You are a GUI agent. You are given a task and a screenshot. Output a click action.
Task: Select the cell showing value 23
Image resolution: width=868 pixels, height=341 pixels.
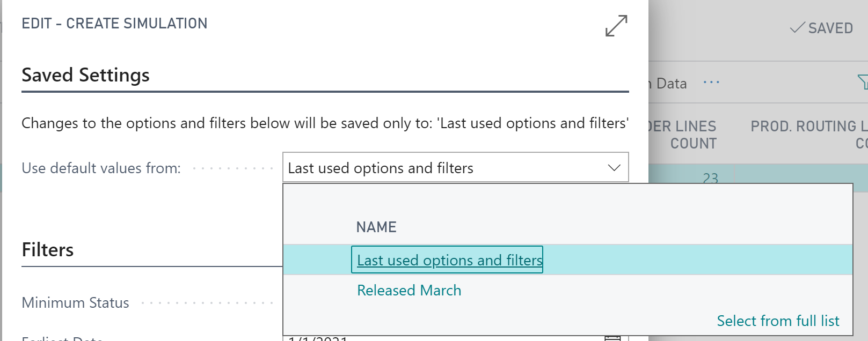(x=710, y=177)
